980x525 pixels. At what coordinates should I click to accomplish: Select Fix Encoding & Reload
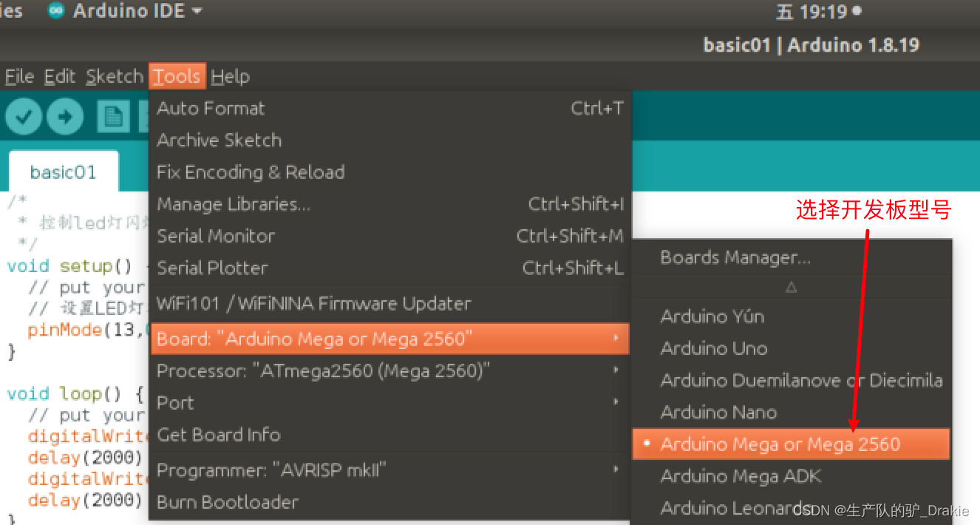[x=390, y=172]
